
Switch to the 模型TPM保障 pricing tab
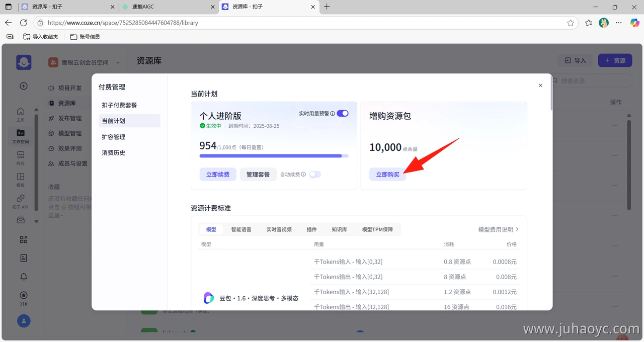(x=377, y=229)
